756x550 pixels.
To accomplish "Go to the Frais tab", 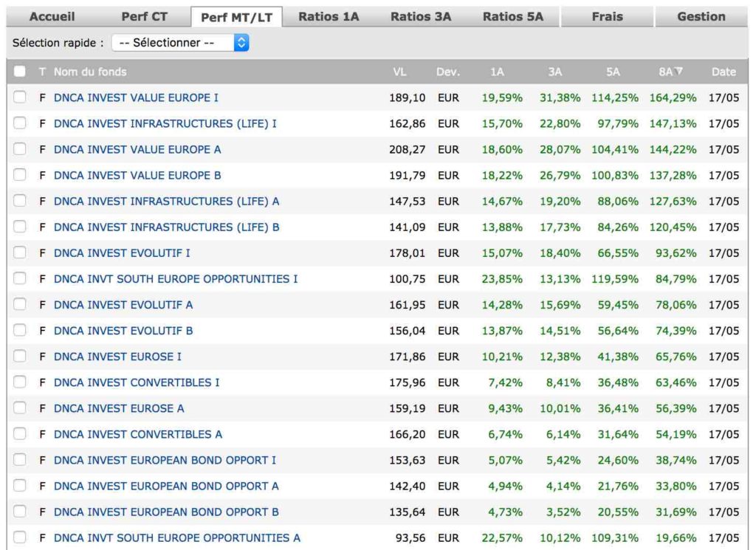I will [x=607, y=17].
